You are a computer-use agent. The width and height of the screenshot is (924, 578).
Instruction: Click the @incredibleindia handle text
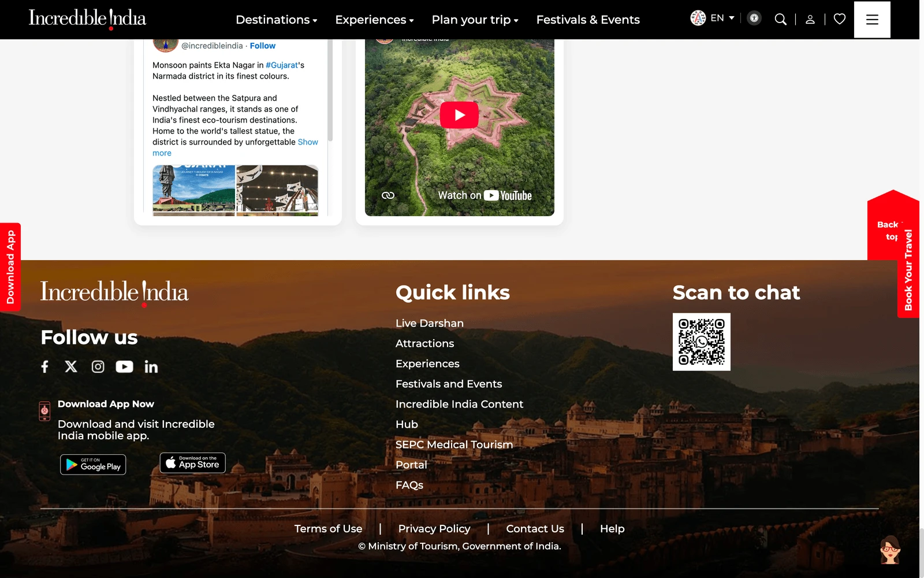coord(212,46)
